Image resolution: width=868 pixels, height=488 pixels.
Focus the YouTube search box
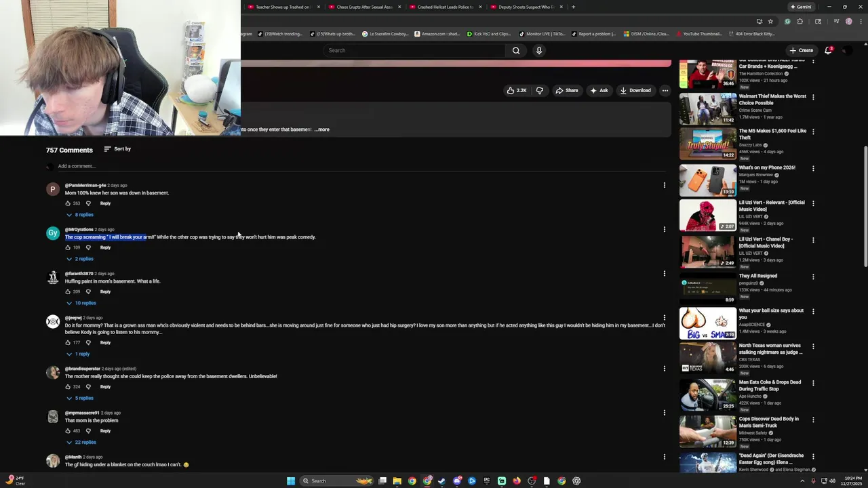click(415, 50)
